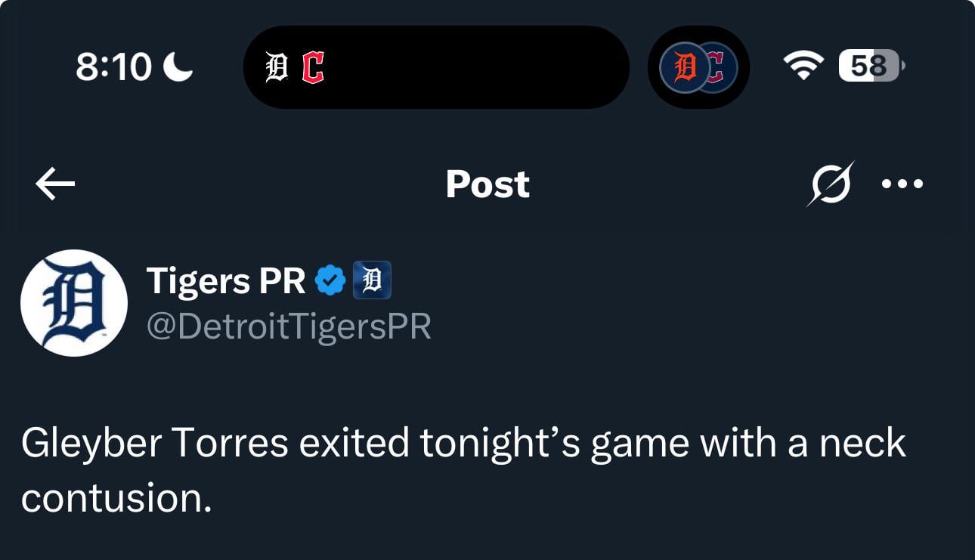Tap the white Detroit D in Dynamic Island
The height and width of the screenshot is (560, 975).
click(277, 68)
